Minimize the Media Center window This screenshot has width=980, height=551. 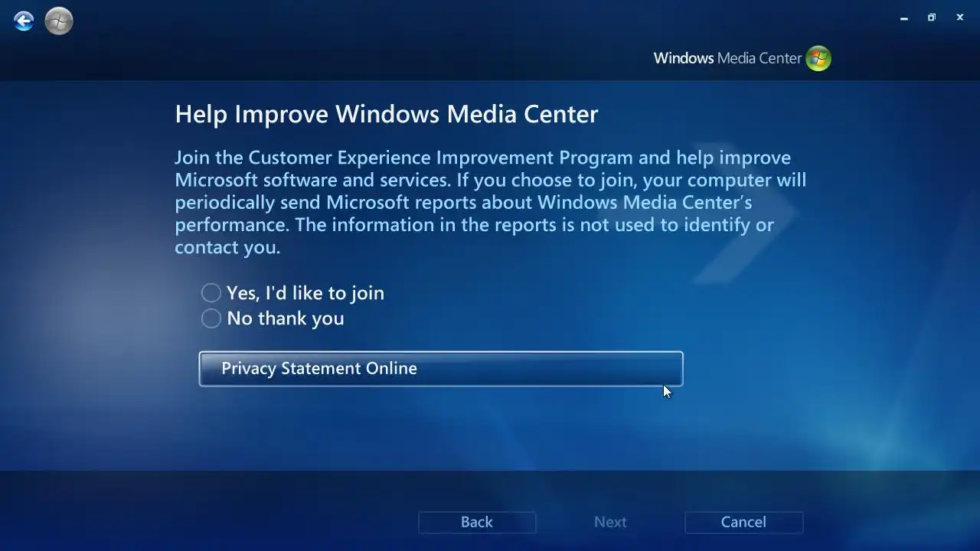click(904, 18)
